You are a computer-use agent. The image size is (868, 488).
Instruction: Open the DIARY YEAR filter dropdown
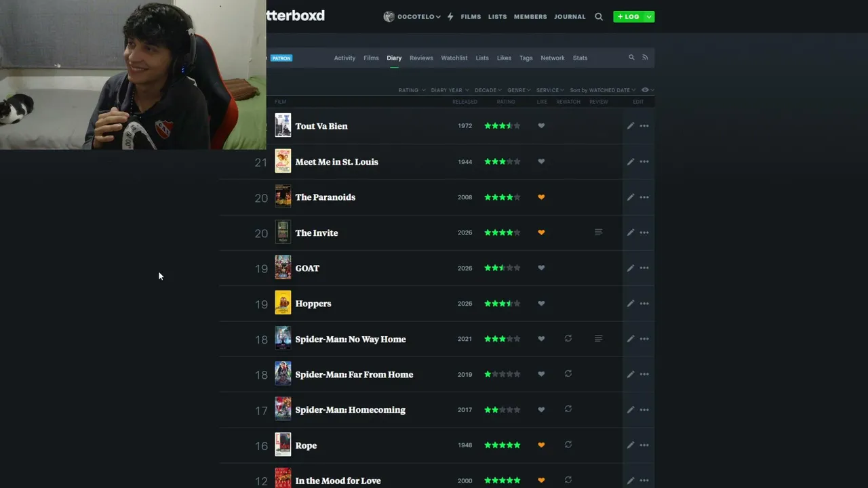(450, 90)
